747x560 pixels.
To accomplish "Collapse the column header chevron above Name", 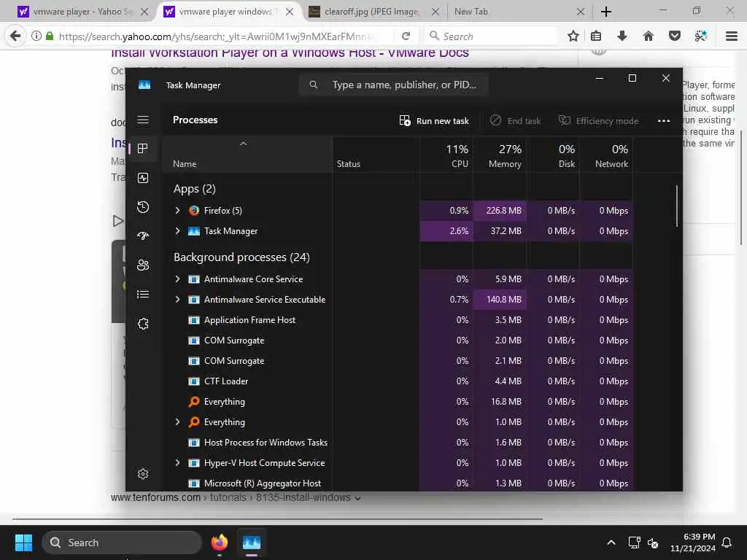I will (243, 144).
